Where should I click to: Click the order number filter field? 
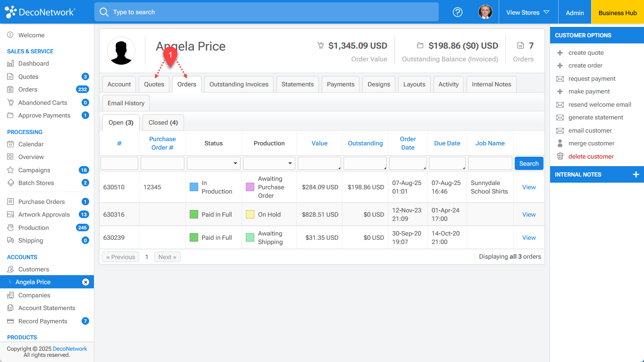(x=119, y=163)
